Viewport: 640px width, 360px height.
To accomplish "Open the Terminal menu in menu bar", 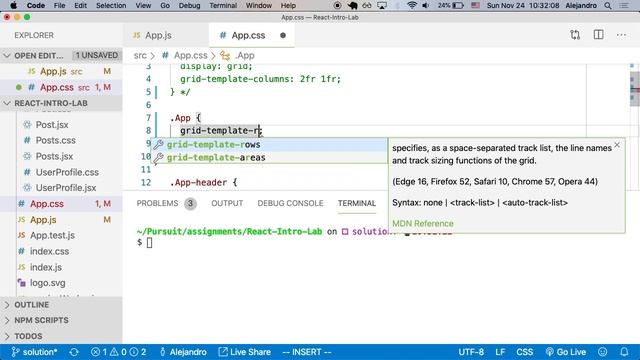I will point(223,6).
